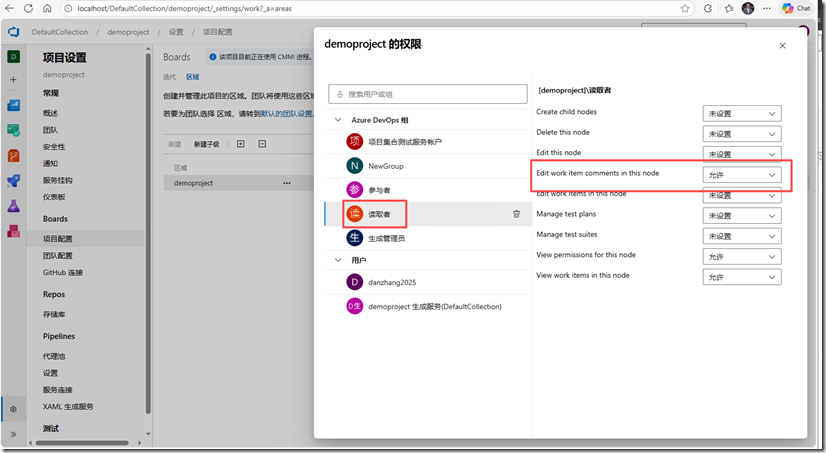826x453 pixels.
Task: Open 概述 in settings menu
Action: click(51, 113)
